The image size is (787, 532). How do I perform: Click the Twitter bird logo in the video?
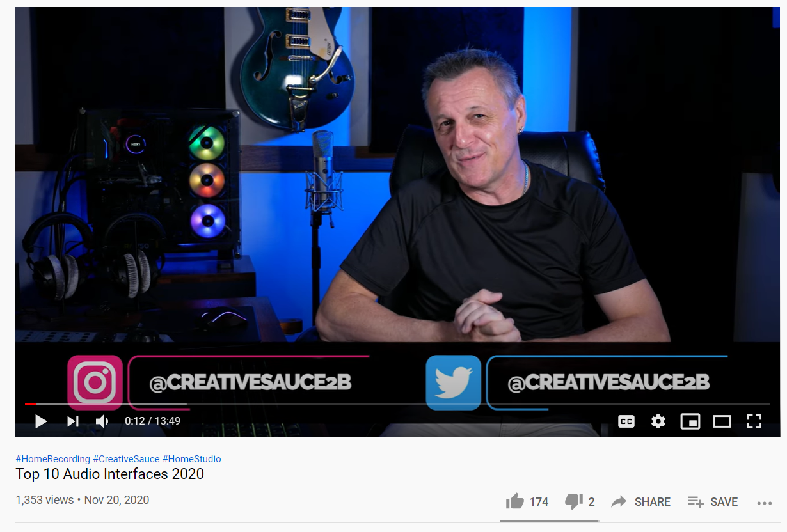[x=453, y=382]
